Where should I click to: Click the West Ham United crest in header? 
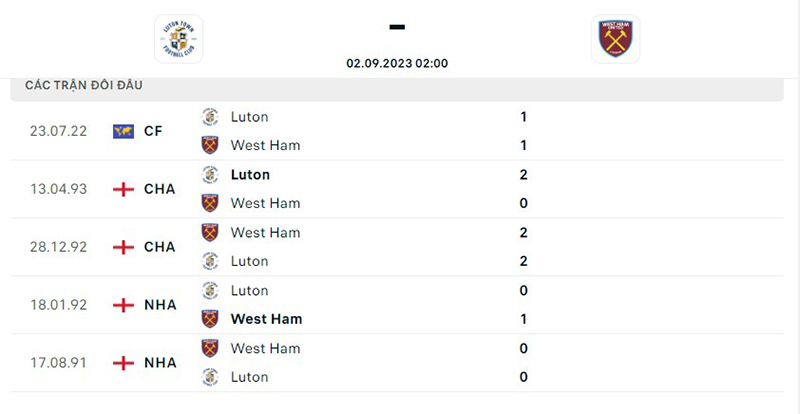pos(615,39)
